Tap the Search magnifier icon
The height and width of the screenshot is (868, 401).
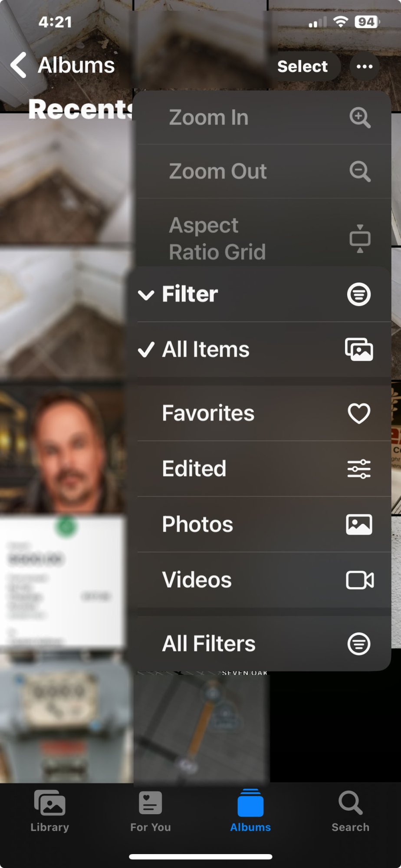point(351,803)
